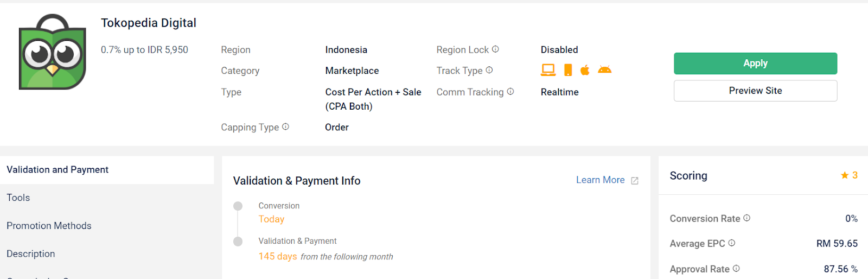Follow the Learn More link
Image resolution: width=868 pixels, height=279 pixels.
click(600, 180)
